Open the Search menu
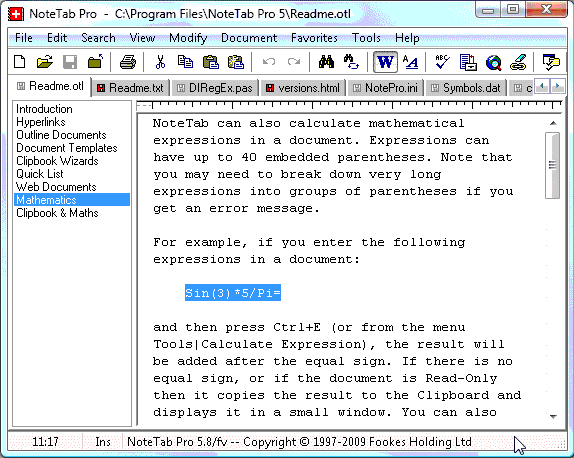The width and height of the screenshot is (574, 458). [98, 38]
